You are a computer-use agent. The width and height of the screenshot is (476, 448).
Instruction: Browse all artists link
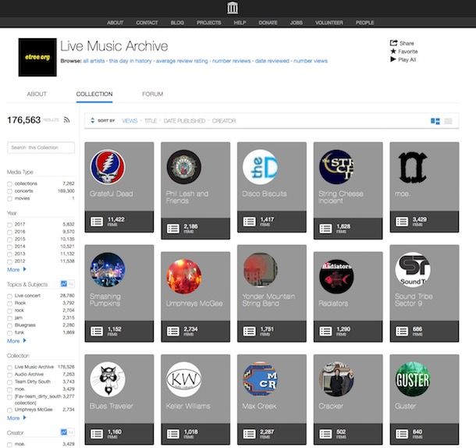(94, 61)
